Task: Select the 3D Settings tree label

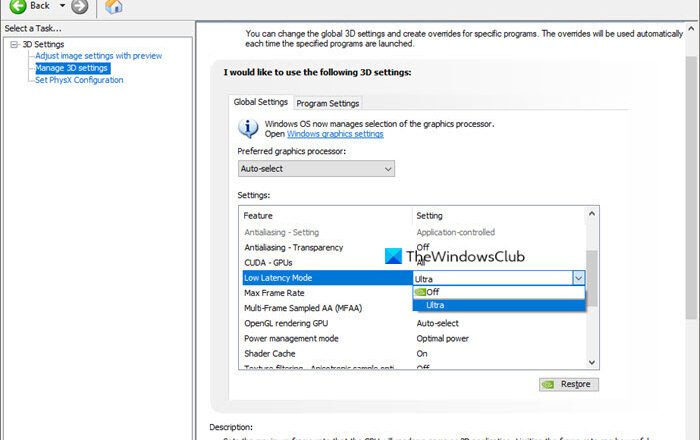Action: (43, 44)
